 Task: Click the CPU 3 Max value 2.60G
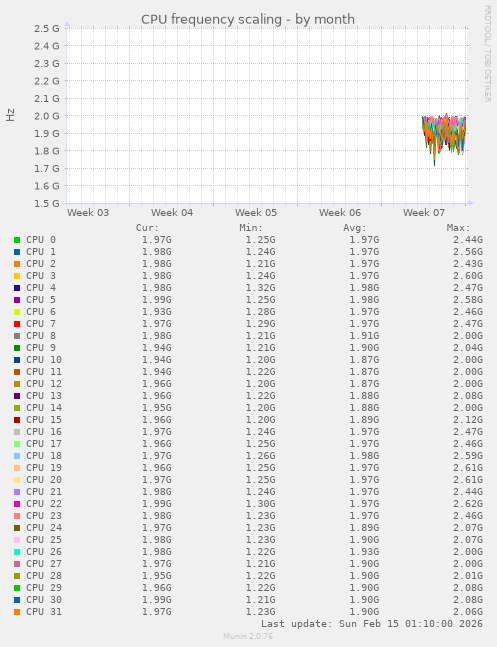(468, 276)
